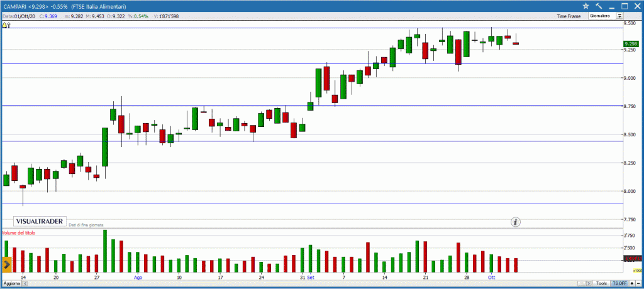Click the CAMPARI title text
This screenshot has width=644, height=289.
(x=14, y=6)
